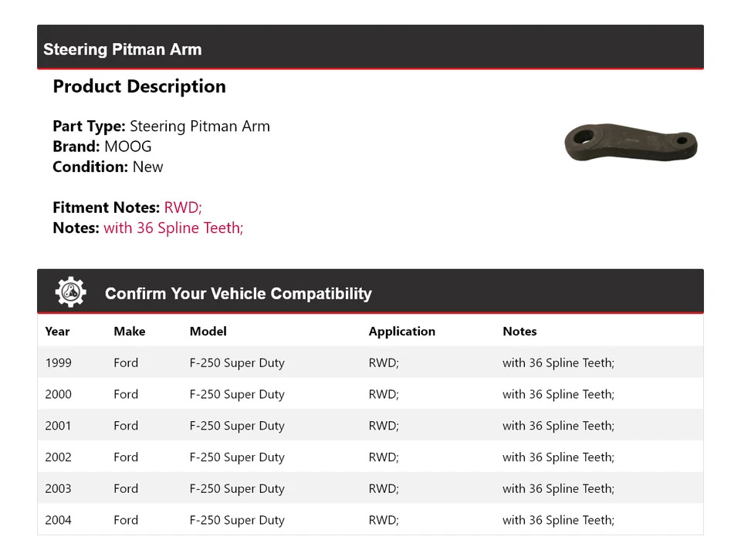Viewport: 741px width, 560px height.
Task: Select the 2003 row RWD application cell
Action: (x=384, y=489)
